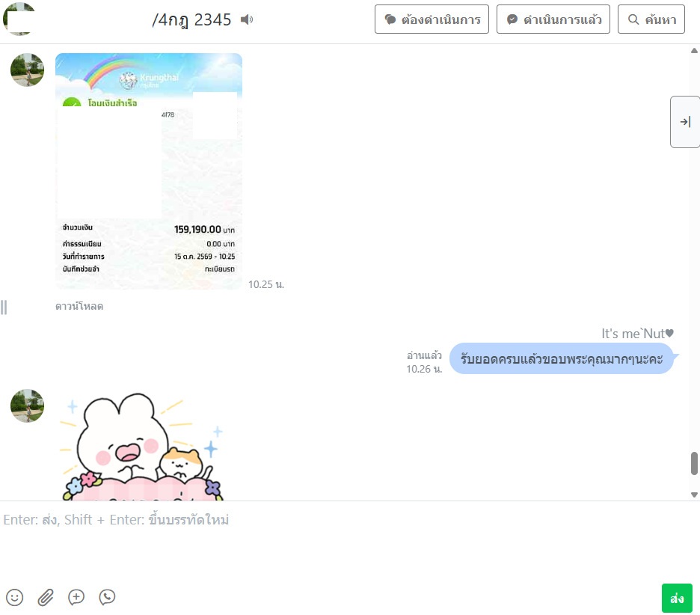Click the scrollbar up arrow
This screenshot has height=615, width=700.
tap(694, 50)
